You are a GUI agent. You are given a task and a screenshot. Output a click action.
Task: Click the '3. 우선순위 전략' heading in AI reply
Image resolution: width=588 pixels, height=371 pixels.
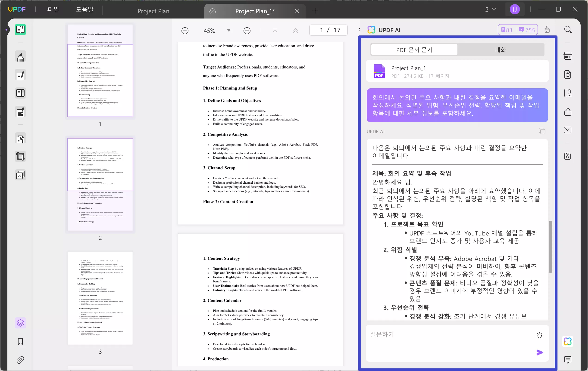[x=406, y=308]
